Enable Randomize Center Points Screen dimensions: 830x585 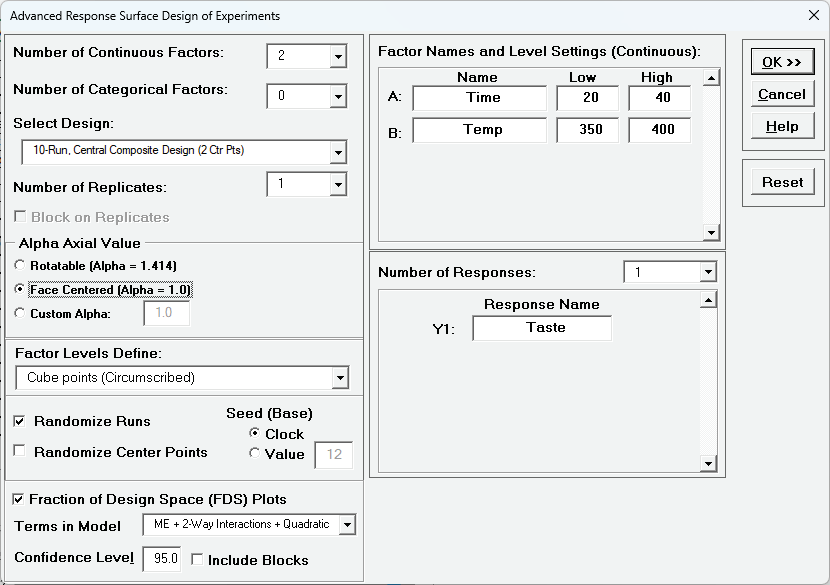[18, 452]
